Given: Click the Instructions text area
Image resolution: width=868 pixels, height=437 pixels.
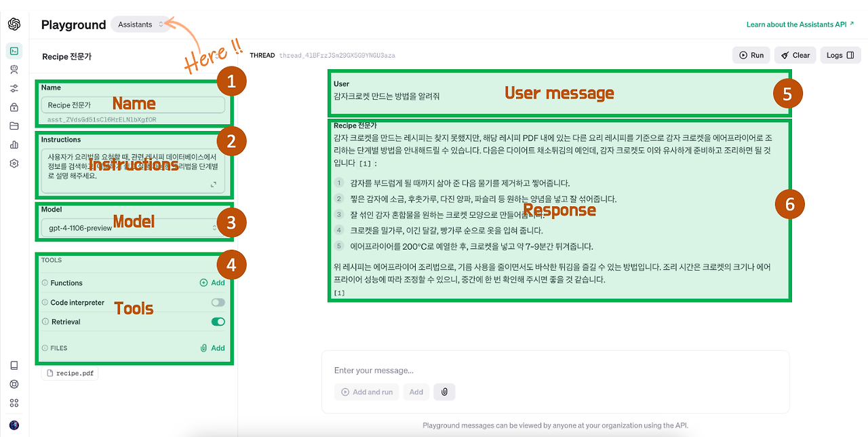Looking at the screenshot, I should [x=133, y=171].
